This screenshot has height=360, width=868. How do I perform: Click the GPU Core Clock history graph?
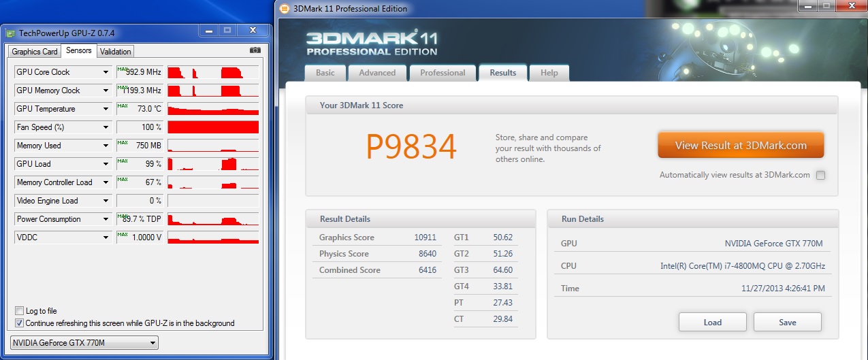click(x=213, y=72)
